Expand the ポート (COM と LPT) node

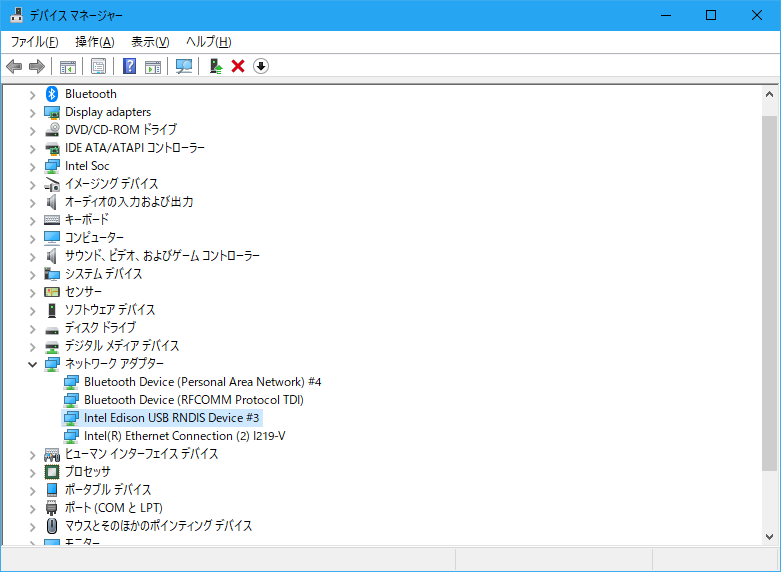[x=32, y=508]
